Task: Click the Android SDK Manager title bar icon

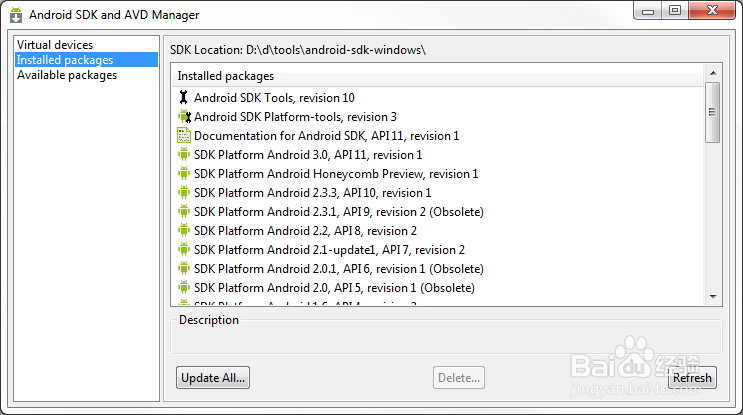Action: [x=16, y=15]
